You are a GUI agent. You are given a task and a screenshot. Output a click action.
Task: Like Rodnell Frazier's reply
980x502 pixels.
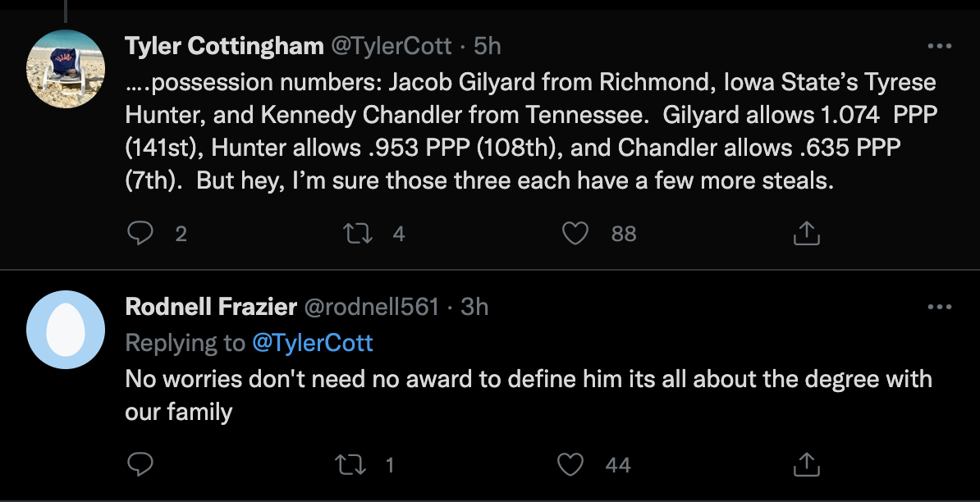coord(570,465)
